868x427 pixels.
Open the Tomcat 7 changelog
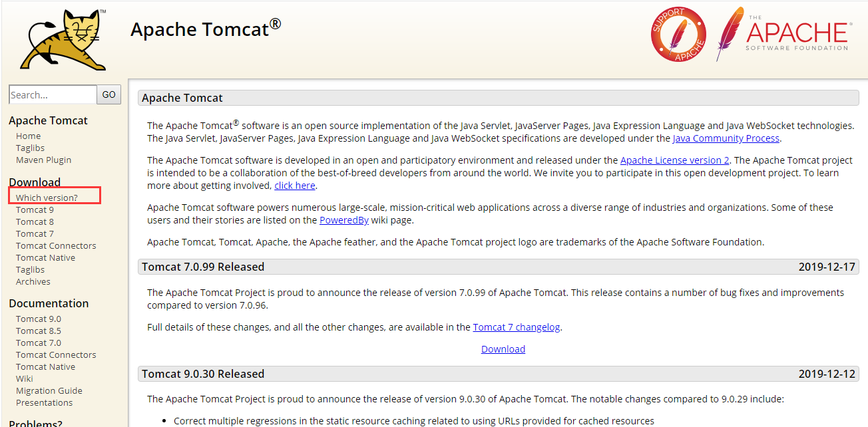pos(517,327)
